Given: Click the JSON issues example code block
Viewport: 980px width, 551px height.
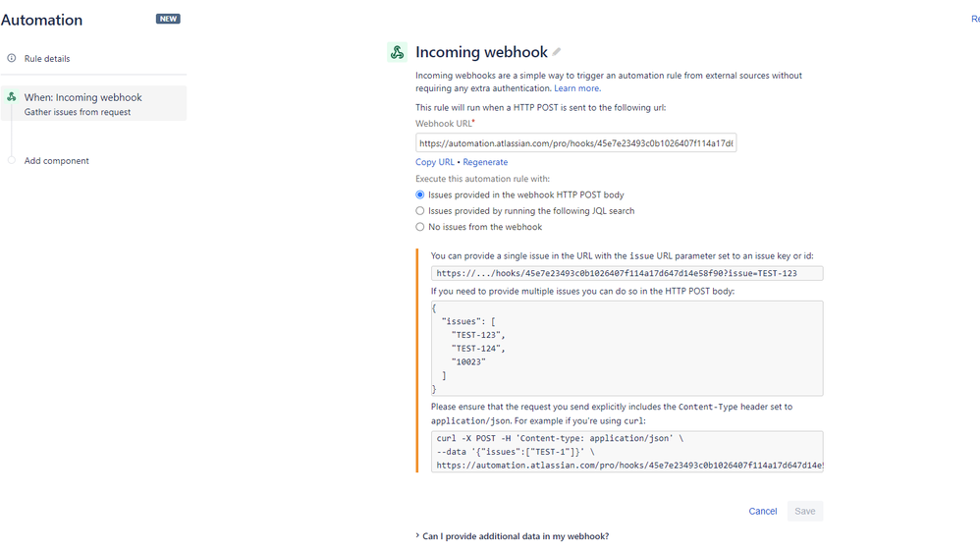Looking at the screenshot, I should 626,349.
